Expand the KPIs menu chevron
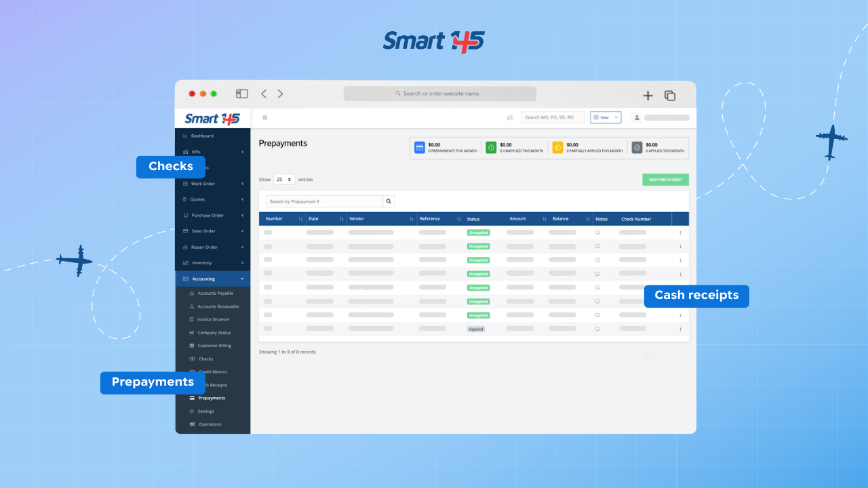 point(242,152)
